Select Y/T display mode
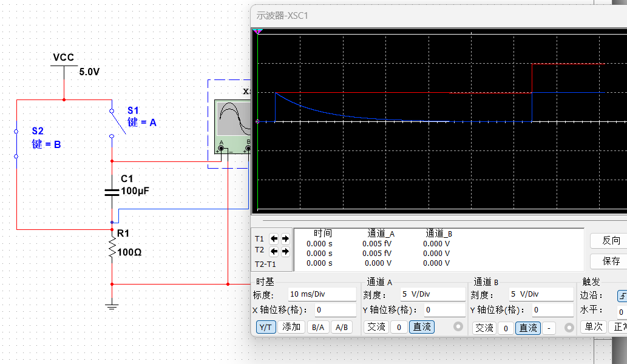Screen dimensions: 627x364 pyautogui.click(x=265, y=327)
